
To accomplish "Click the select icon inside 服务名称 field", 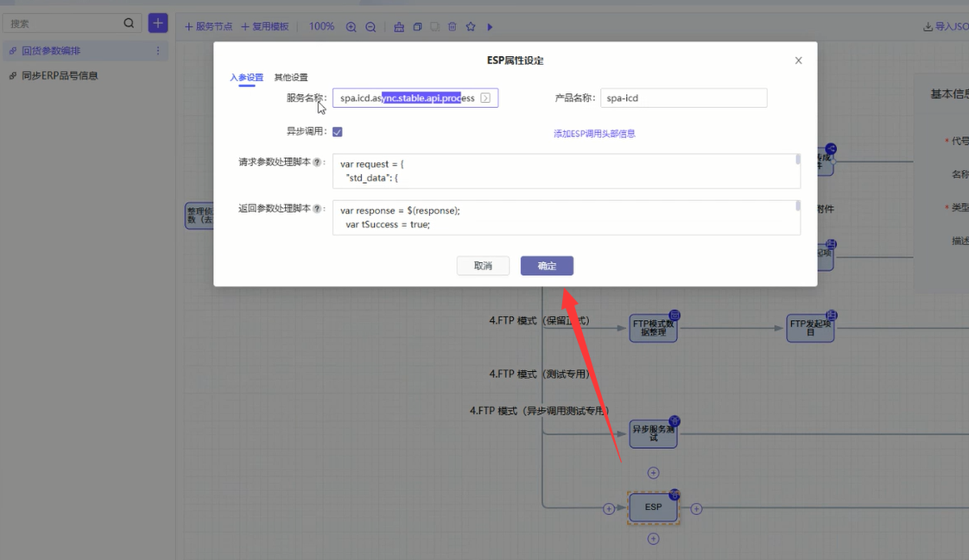I will [x=485, y=98].
